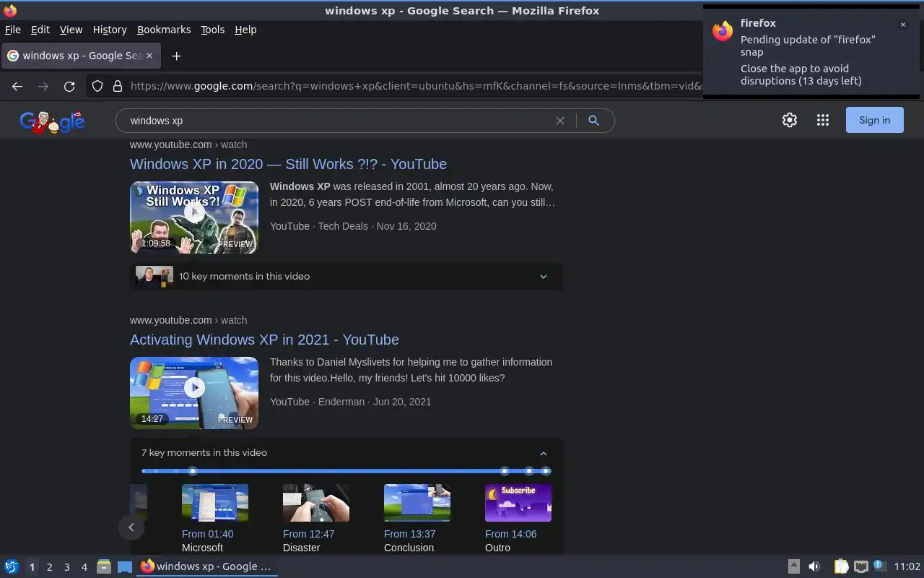
Task: Click the small thumbnail beside '10 key moments'
Action: 154,276
